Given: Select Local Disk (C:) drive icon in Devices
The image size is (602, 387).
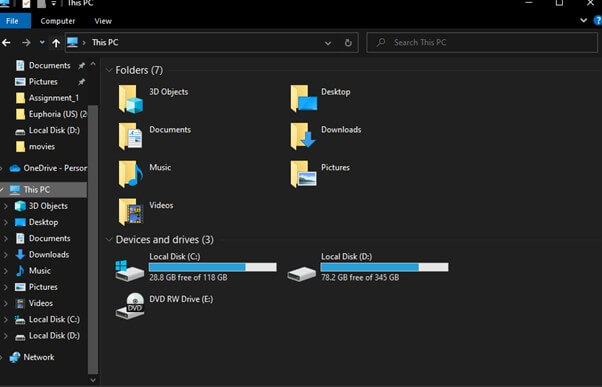Looking at the screenshot, I should pos(130,270).
